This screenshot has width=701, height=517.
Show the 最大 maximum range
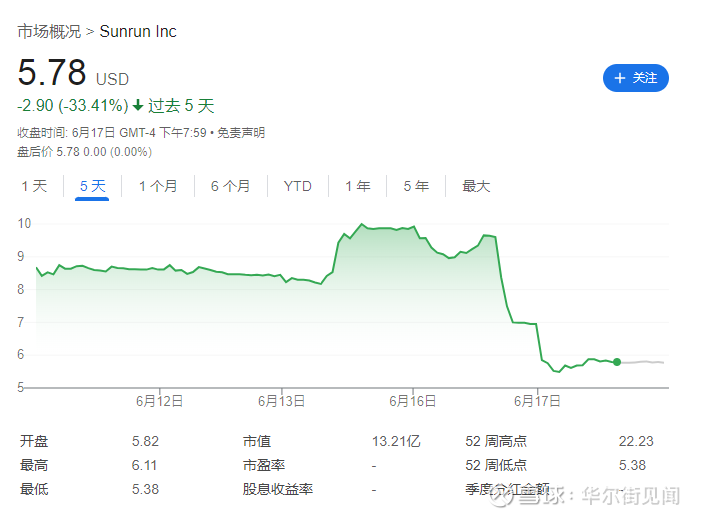(476, 186)
